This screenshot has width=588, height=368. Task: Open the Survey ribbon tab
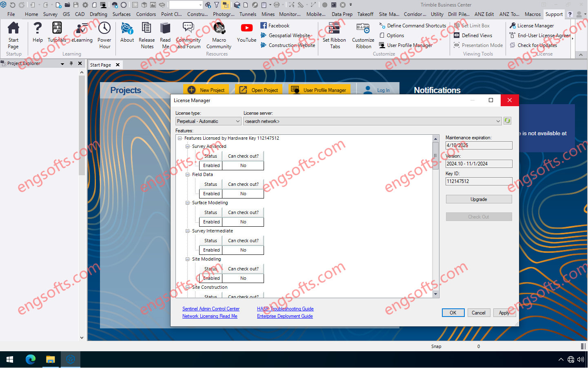[x=50, y=14]
